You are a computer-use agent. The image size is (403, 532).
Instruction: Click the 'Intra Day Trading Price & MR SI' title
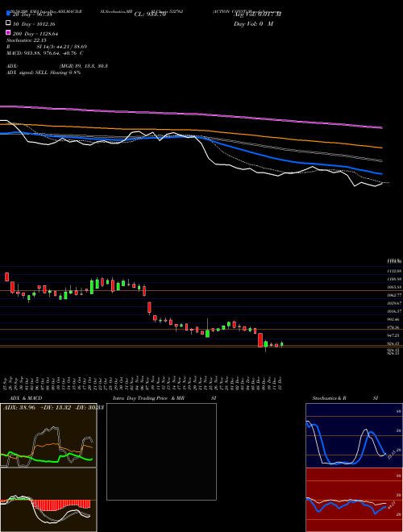[x=164, y=398]
